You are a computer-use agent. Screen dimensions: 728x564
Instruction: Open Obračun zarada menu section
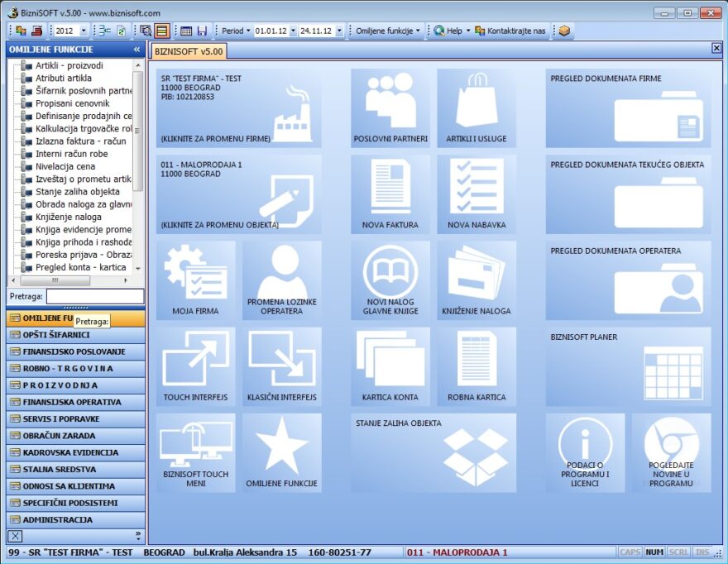pos(75,436)
